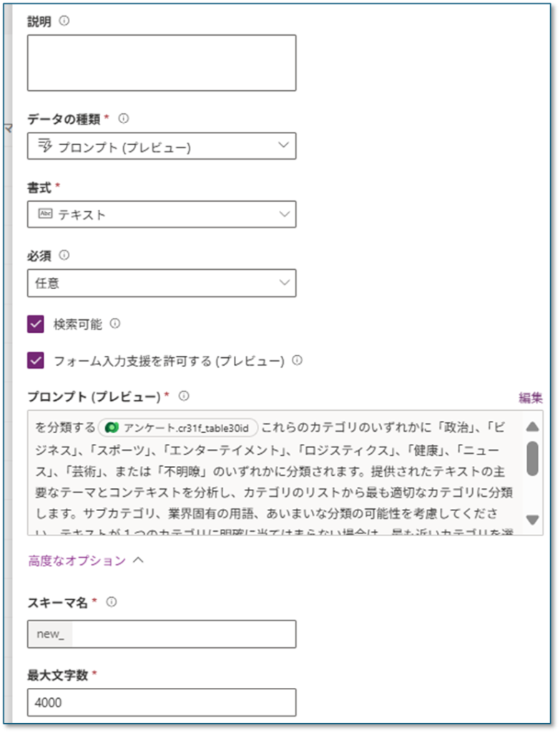This screenshot has height=733, width=560.
Task: Click the info icon beside スキーマ名
Action: 112,603
